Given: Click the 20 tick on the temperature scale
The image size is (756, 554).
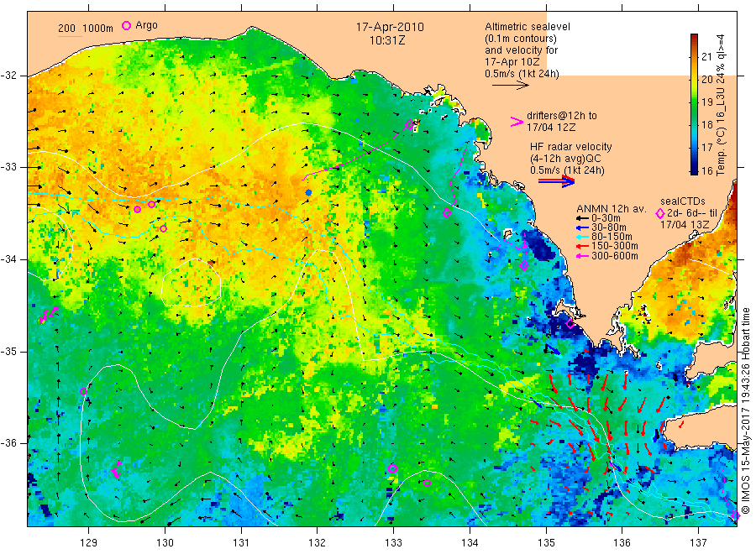Looking at the screenshot, I should (706, 80).
